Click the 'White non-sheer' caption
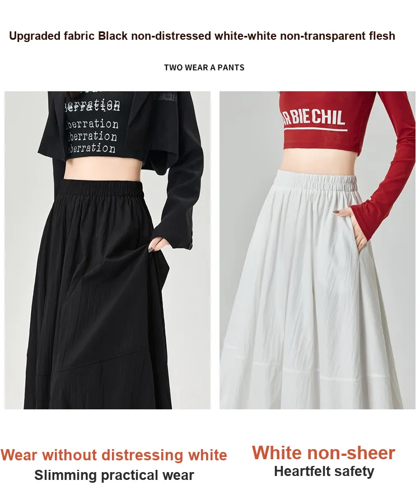Viewport: 420px width, 504px height. pyautogui.click(x=324, y=452)
